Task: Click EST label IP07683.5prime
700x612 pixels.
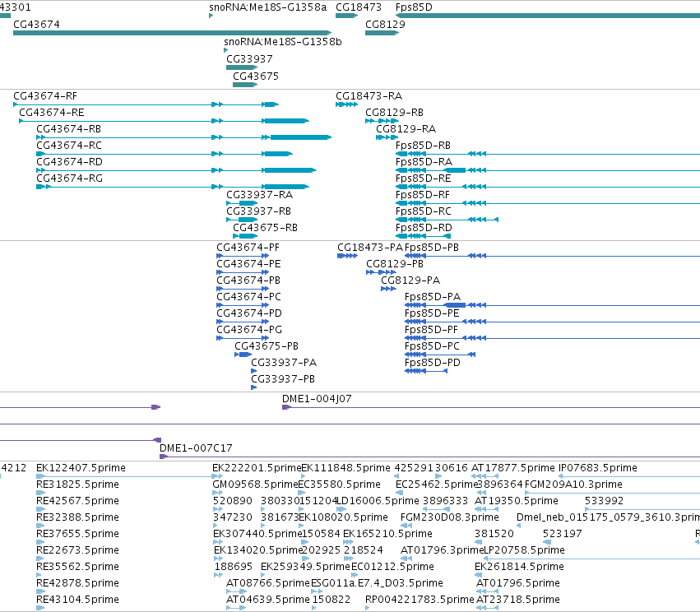Action: (598, 468)
